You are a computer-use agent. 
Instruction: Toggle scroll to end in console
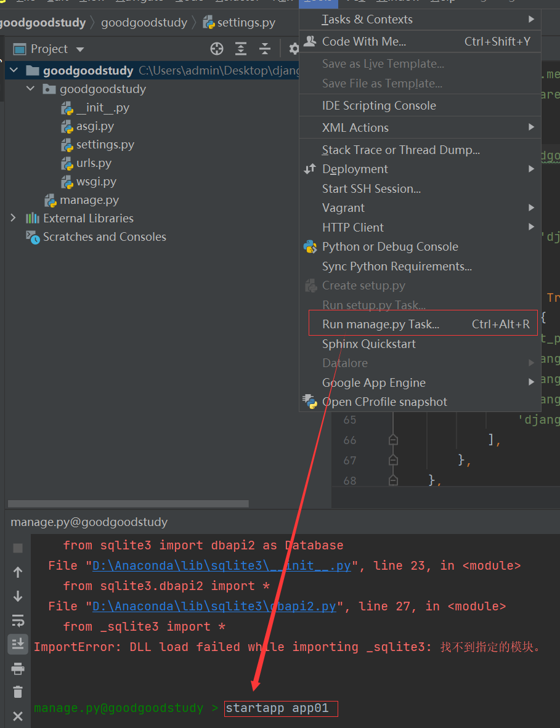(18, 644)
